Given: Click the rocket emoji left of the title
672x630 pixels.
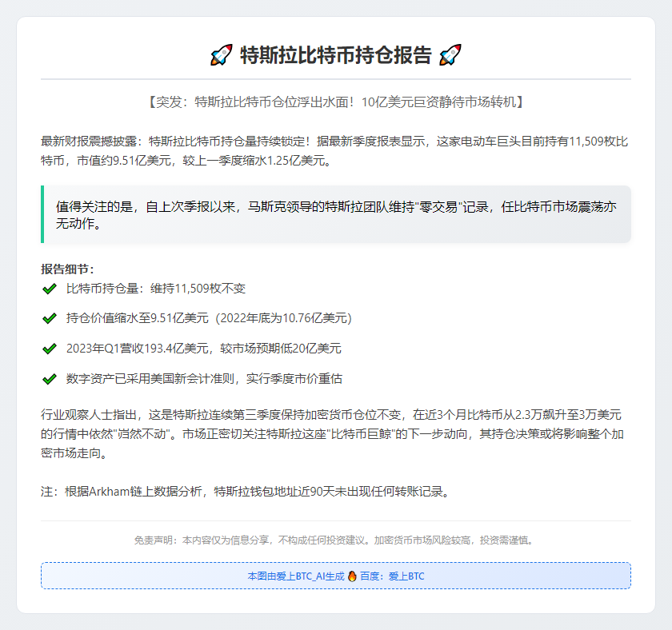Looking at the screenshot, I should tap(221, 55).
